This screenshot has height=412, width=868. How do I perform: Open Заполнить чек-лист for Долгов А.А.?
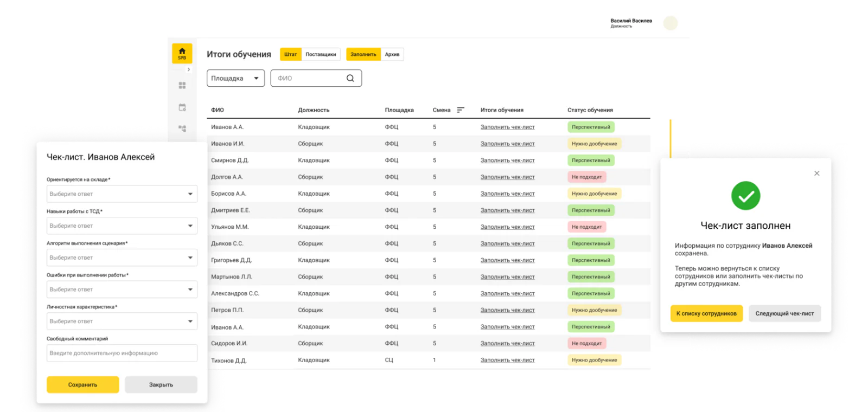pyautogui.click(x=507, y=177)
